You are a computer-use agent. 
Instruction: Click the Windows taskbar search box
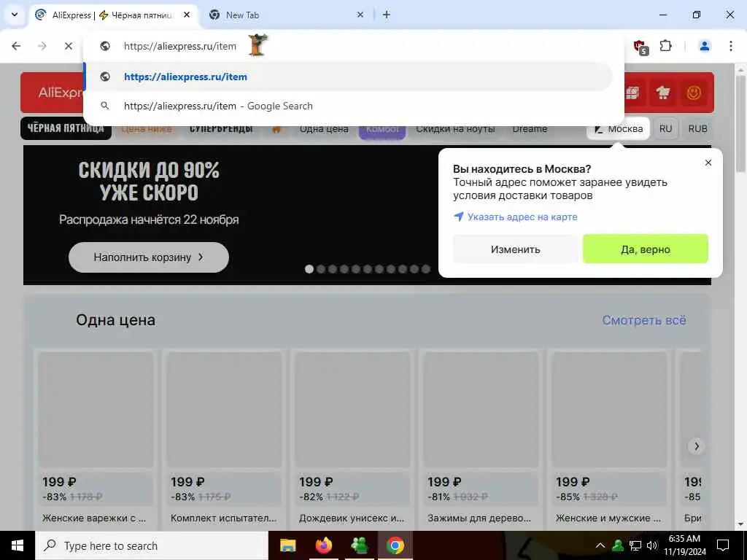152,545
